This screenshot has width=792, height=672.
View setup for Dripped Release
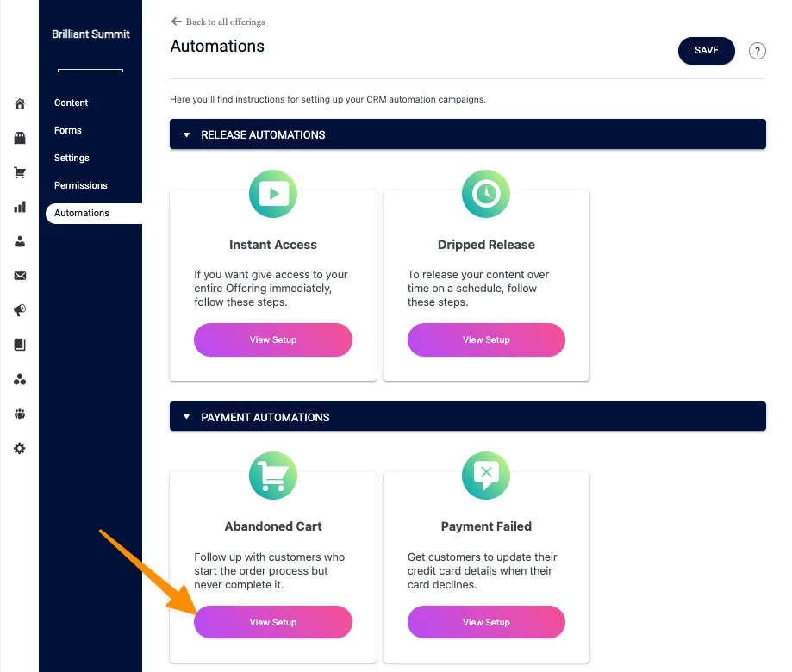coord(486,339)
